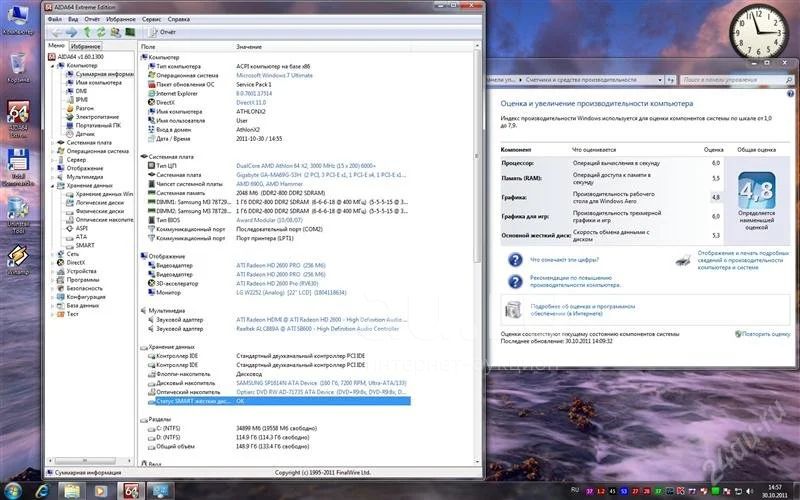Expand the Системная плата tree node
The width and height of the screenshot is (800, 500).
coord(52,143)
